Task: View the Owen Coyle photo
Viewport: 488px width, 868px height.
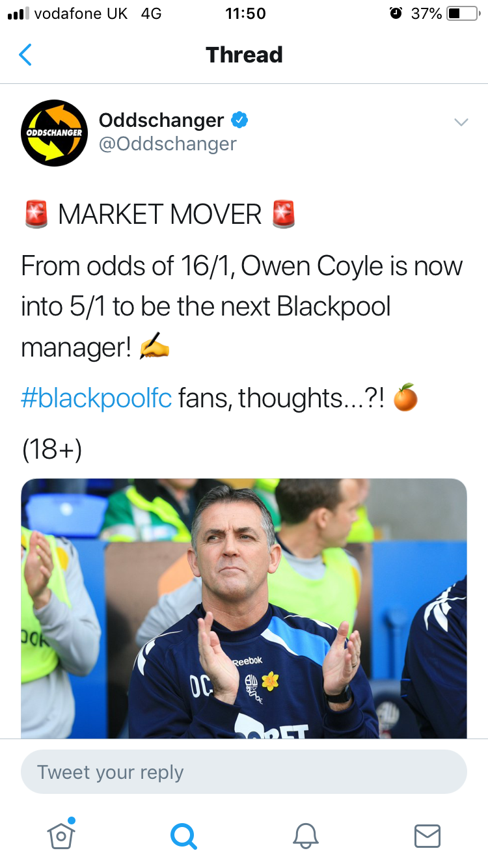Action: (244, 608)
